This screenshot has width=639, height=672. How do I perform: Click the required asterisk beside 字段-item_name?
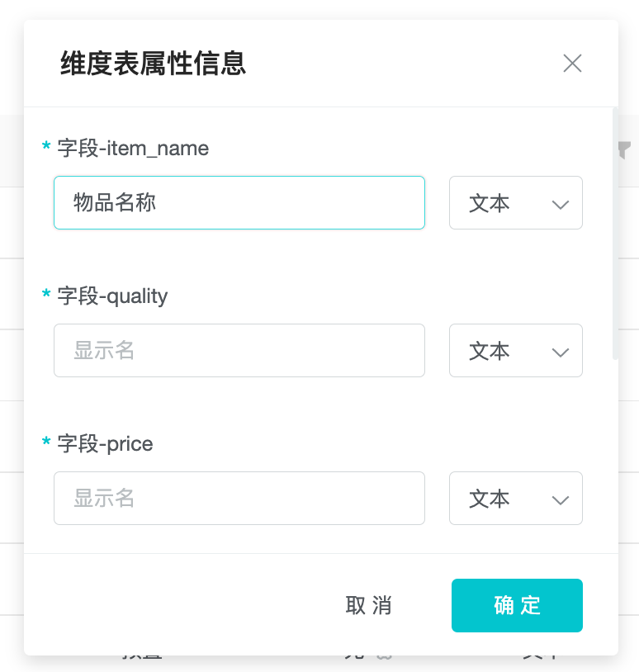click(x=46, y=147)
